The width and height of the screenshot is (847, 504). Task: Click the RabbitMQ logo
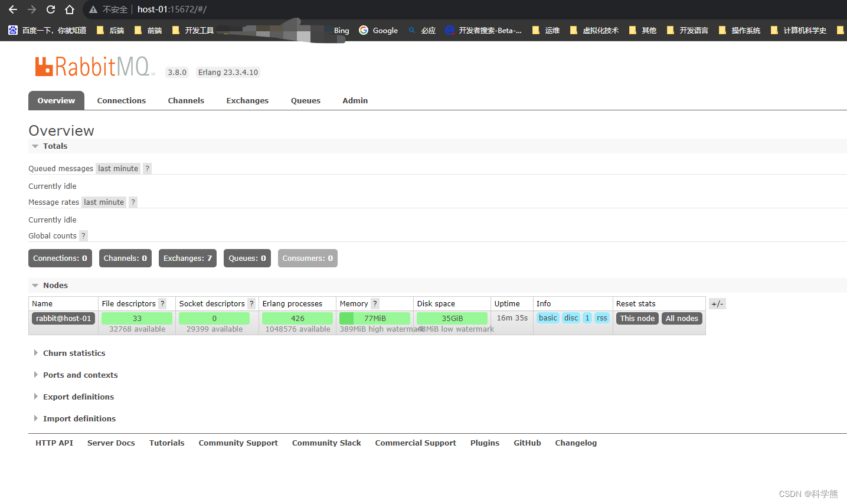95,67
